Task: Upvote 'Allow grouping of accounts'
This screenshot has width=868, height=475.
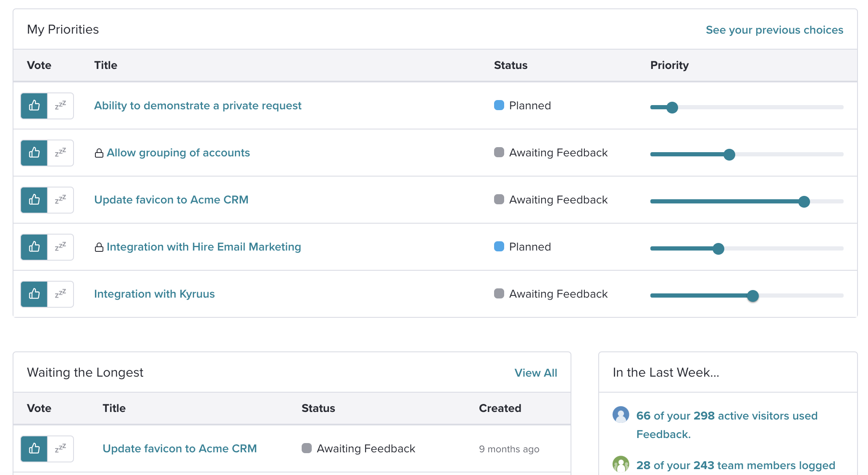Action: pyautogui.click(x=34, y=153)
